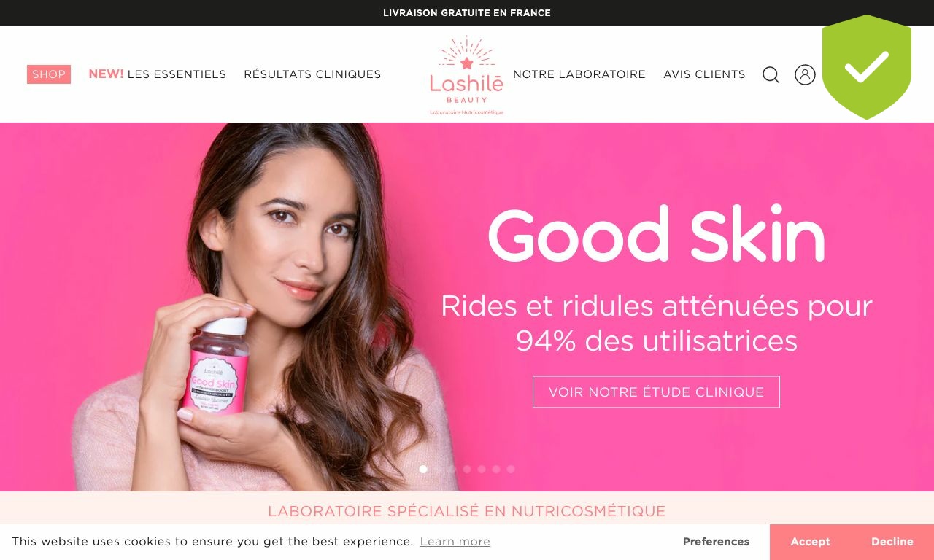Decline the cookies
The width and height of the screenshot is (934, 560).
pos(892,542)
